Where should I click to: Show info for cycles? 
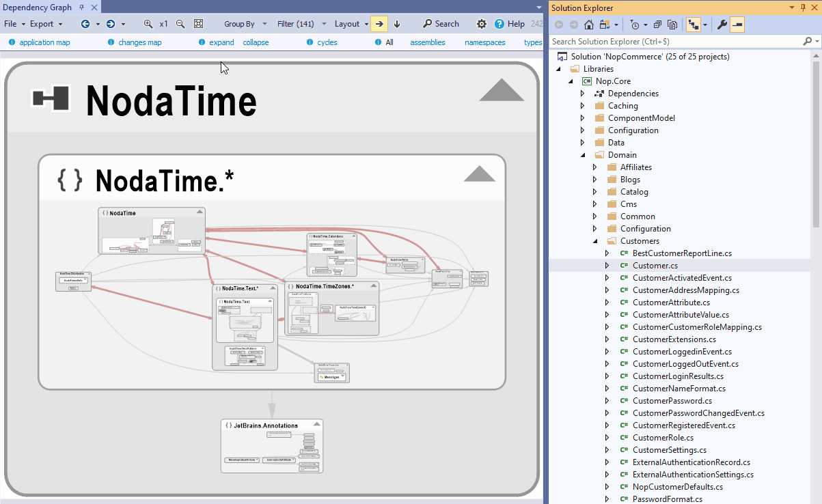[x=310, y=42]
